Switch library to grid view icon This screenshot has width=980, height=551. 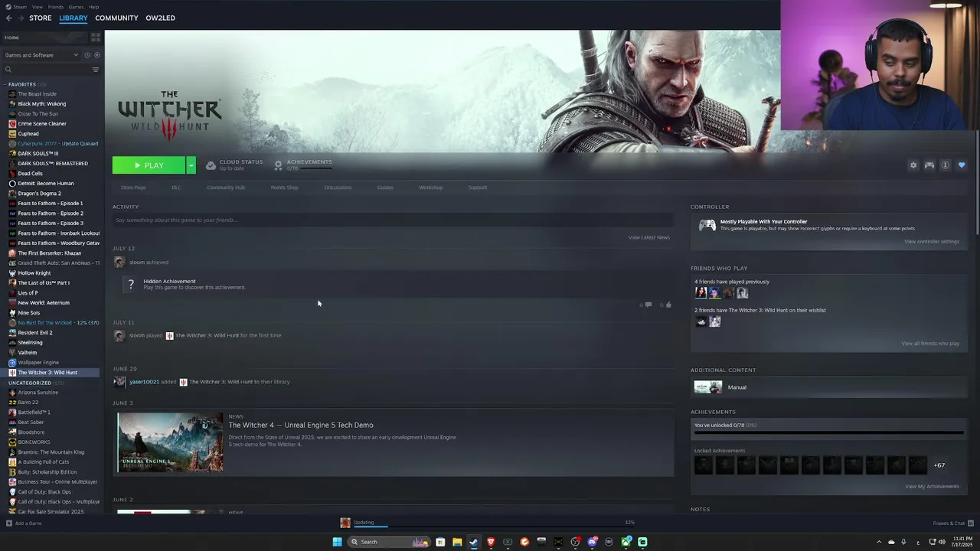click(96, 37)
